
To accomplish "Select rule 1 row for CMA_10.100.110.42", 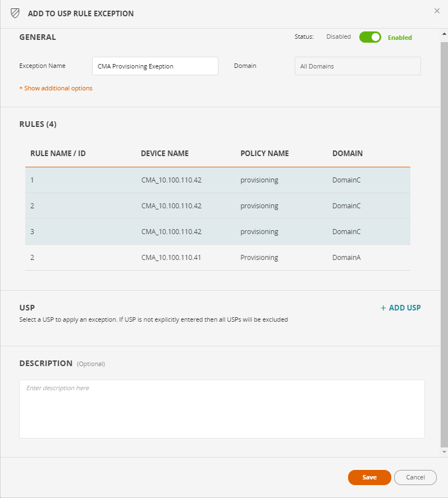I will (x=217, y=180).
